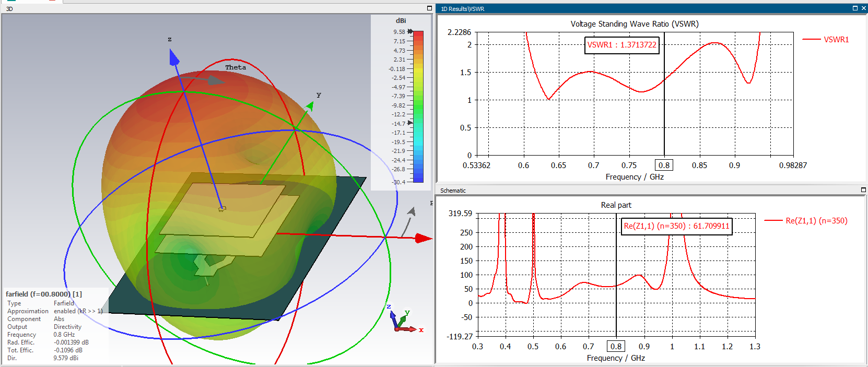Screen dimensions: 868x367
Task: Click the boxed 0.8 marker label in VSWR plot
Action: (664, 165)
